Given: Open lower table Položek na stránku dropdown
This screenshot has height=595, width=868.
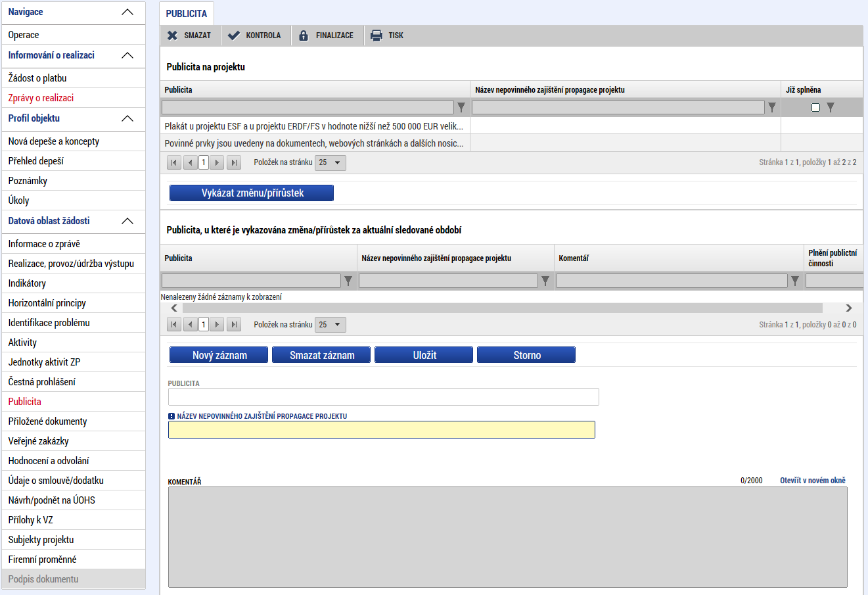Looking at the screenshot, I should pos(331,325).
